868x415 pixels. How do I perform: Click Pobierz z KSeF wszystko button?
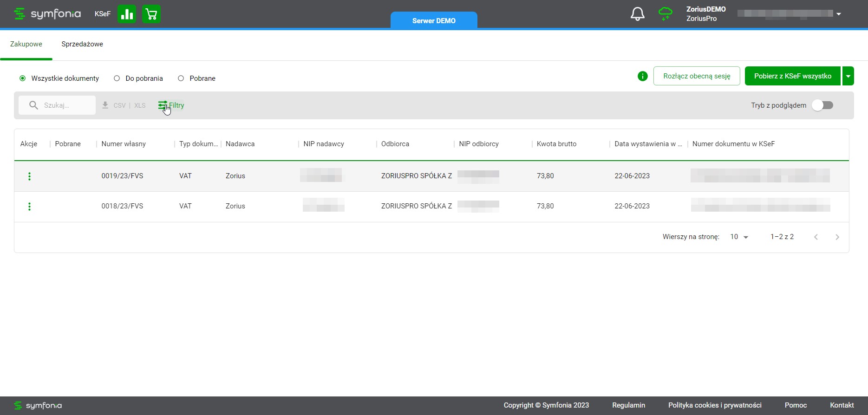(792, 76)
